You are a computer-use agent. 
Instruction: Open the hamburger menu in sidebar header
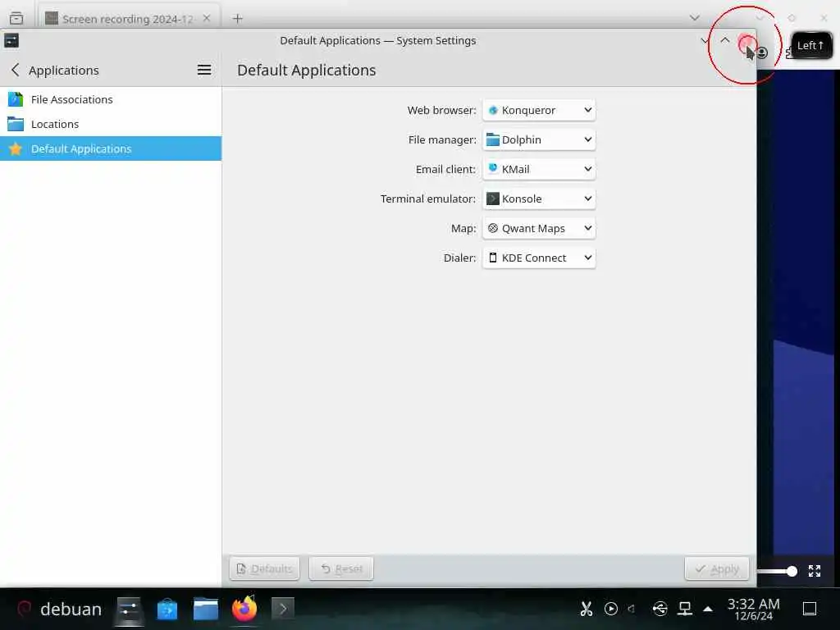click(x=204, y=71)
